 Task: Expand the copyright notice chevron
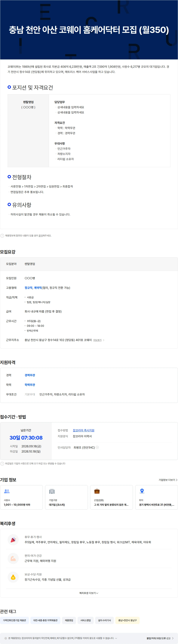[x=116, y=638]
